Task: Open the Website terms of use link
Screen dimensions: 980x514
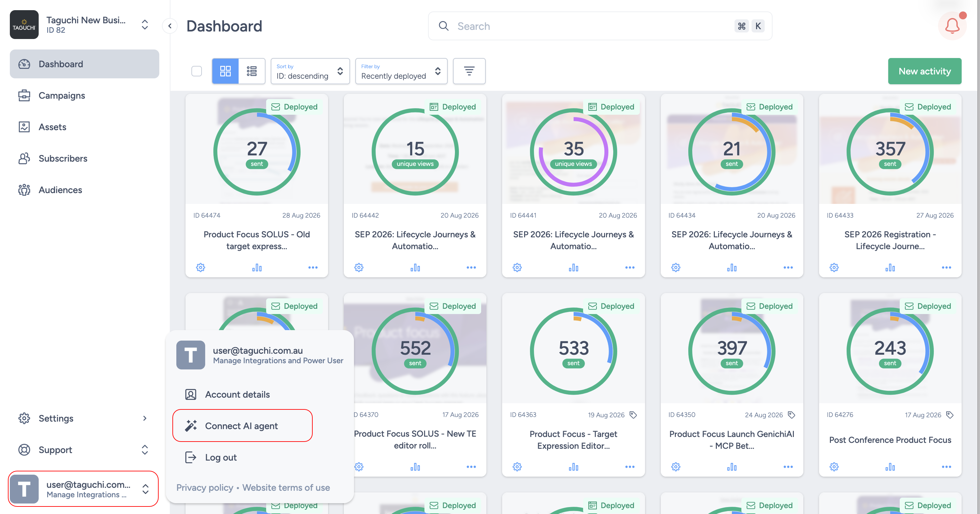Action: 286,487
